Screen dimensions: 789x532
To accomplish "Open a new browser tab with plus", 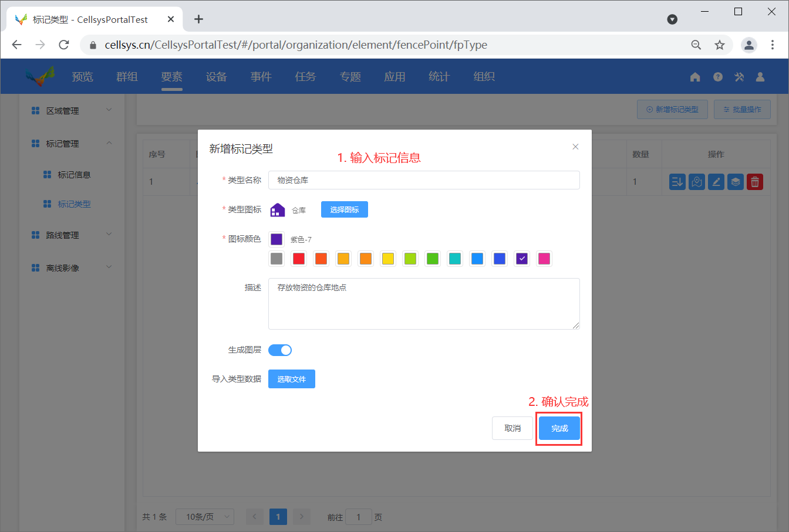I will pos(199,19).
